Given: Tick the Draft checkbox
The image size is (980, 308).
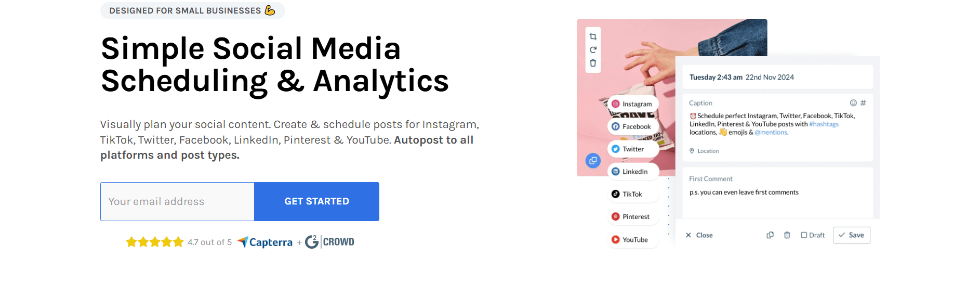Looking at the screenshot, I should tap(804, 235).
